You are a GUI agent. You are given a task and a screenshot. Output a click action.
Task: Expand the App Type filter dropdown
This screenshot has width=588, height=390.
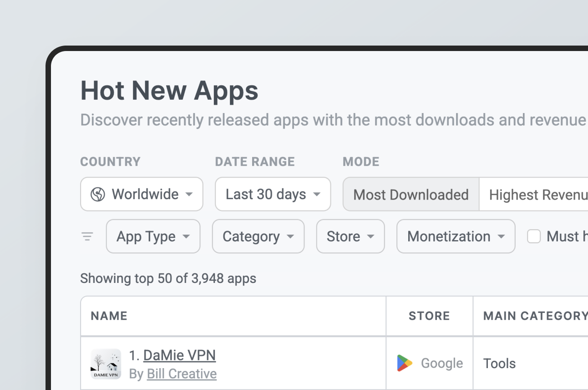click(x=153, y=236)
